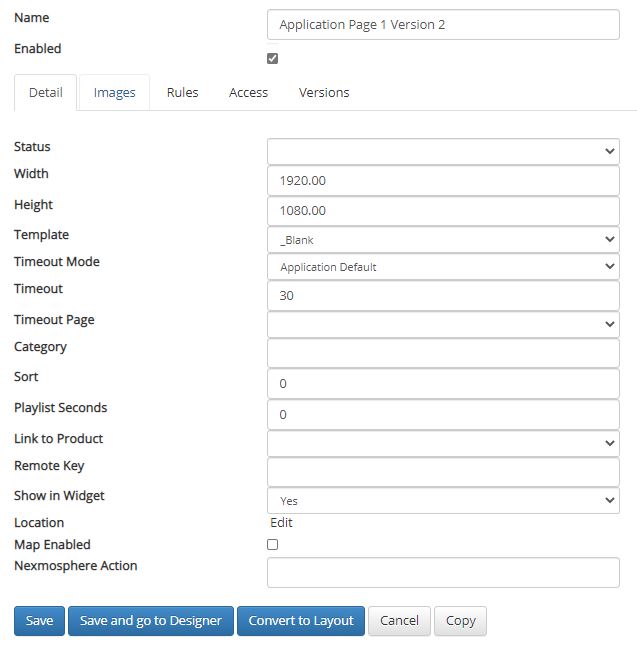Change the Show in Widget dropdown
Image resolution: width=637 pixels, height=645 pixels.
[443, 500]
